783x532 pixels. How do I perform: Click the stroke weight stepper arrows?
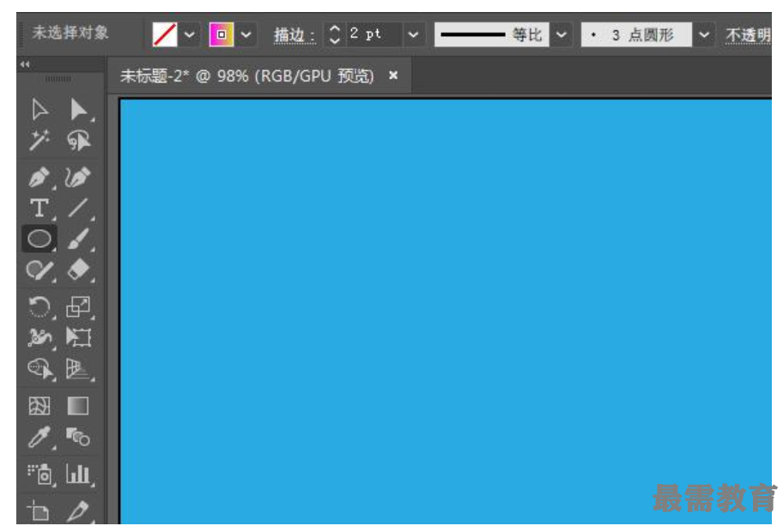[x=335, y=34]
